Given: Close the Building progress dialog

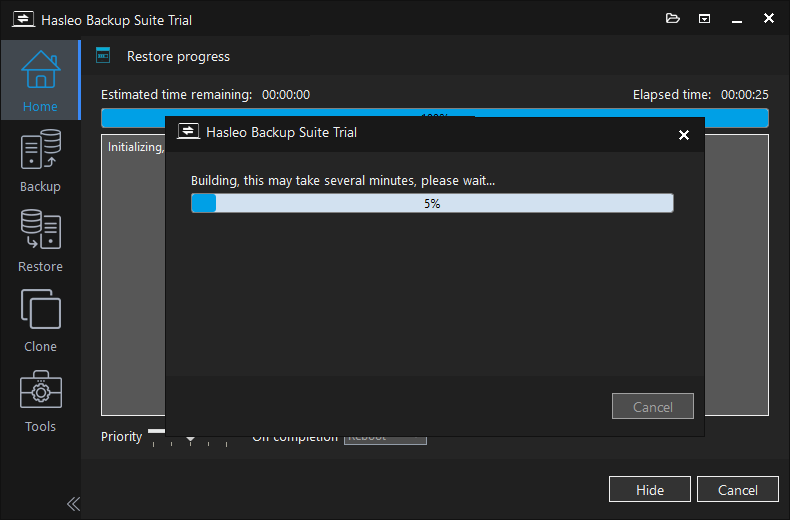Looking at the screenshot, I should pos(684,135).
